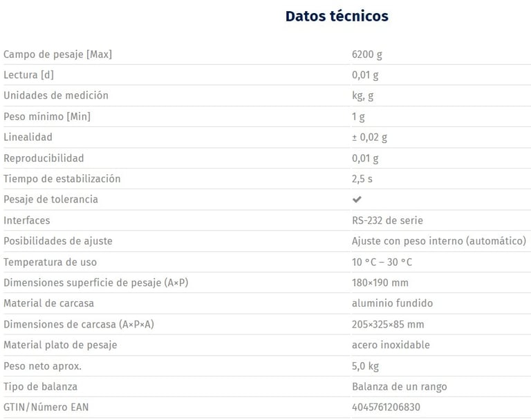The height and width of the screenshot is (420, 531).
Task: Select the Lectura [d] row label
Action: coord(28,75)
